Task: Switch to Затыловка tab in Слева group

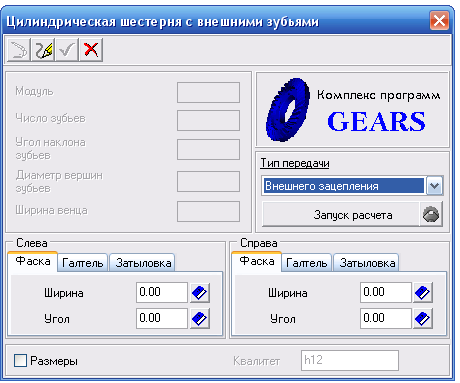Action: tap(143, 263)
